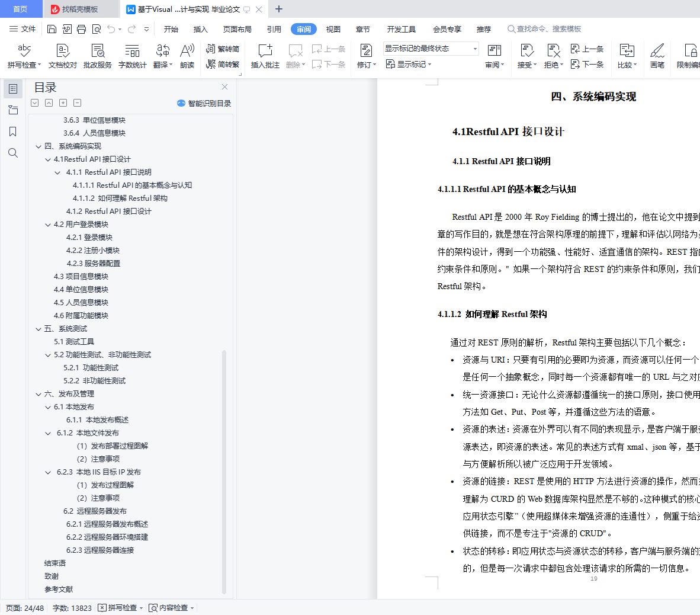This screenshot has width=700, height=615.
Task: Reject the change (拒绝)
Action: coord(554,56)
